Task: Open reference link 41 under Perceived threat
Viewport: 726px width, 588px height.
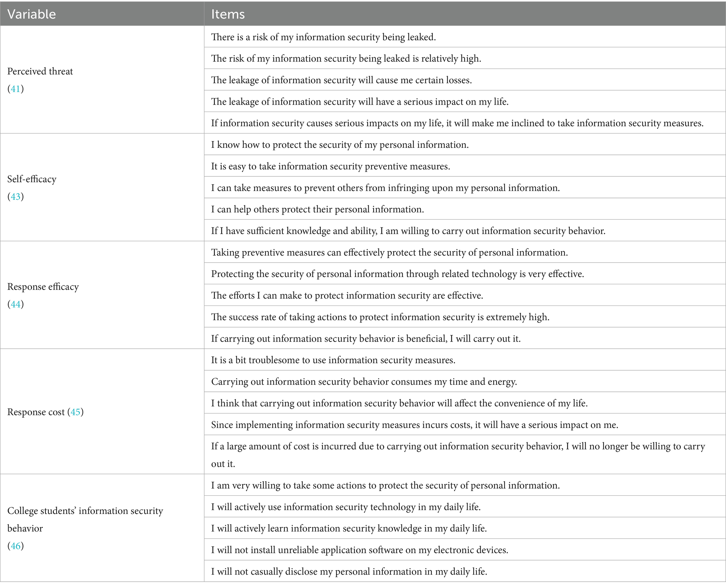Action: pyautogui.click(x=15, y=89)
